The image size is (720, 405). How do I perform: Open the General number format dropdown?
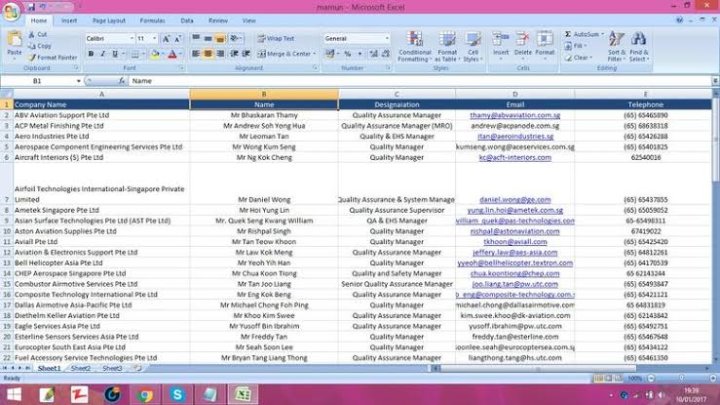pos(387,38)
